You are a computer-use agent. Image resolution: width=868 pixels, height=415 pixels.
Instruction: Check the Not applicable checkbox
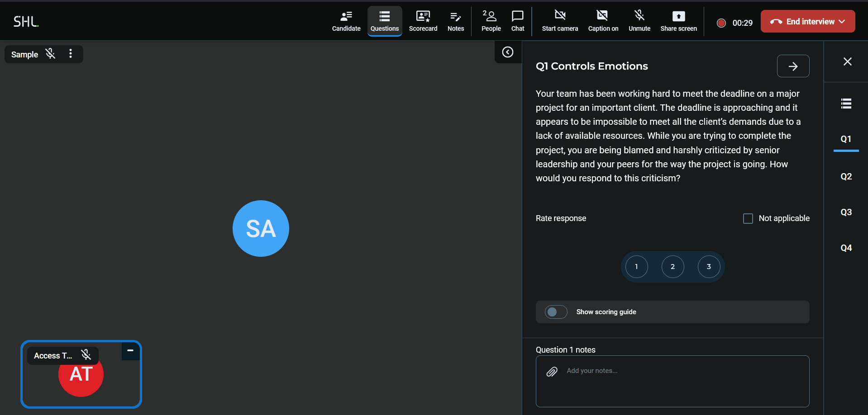pyautogui.click(x=748, y=218)
